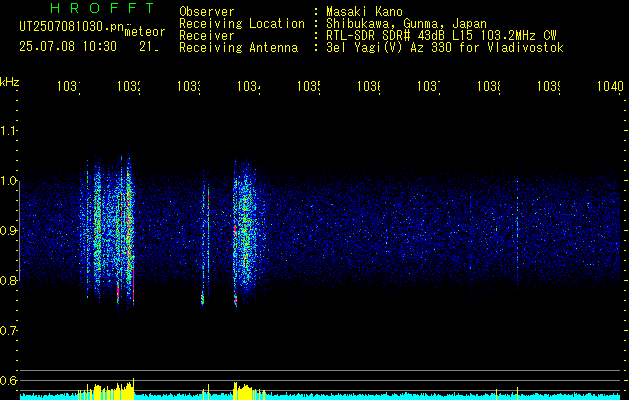Screen dimensions: 629x400
Task: Click the green HROFFT title text
Action: (x=103, y=8)
